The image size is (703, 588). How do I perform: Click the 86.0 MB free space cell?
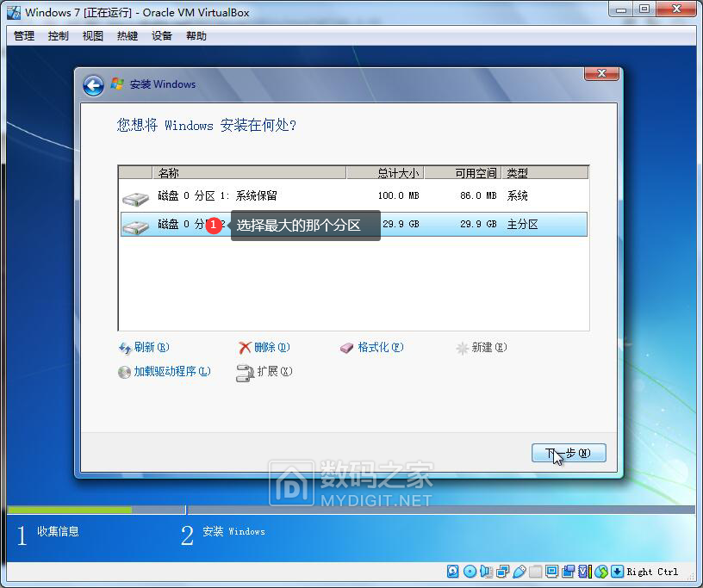pos(478,195)
